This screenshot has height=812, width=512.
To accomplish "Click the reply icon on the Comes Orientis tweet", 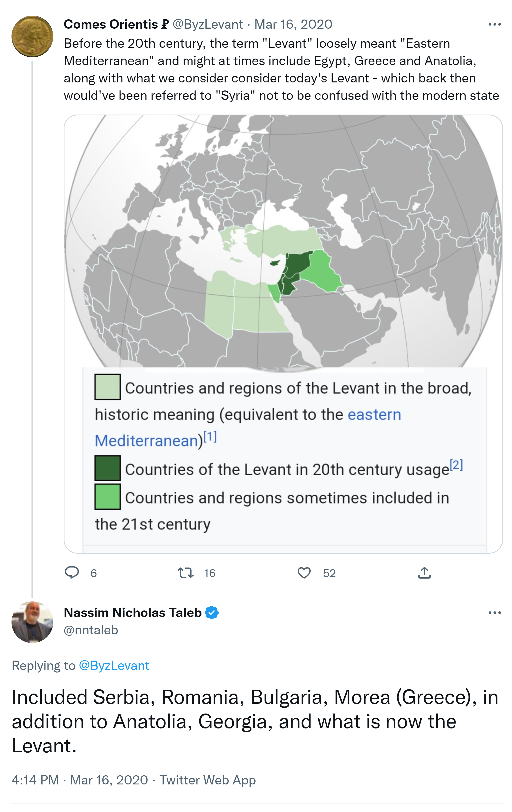I will [x=72, y=573].
